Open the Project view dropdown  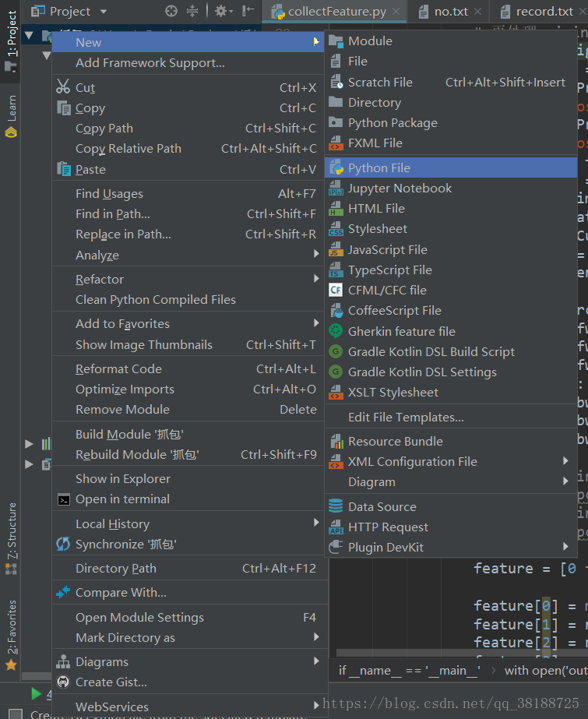click(104, 12)
